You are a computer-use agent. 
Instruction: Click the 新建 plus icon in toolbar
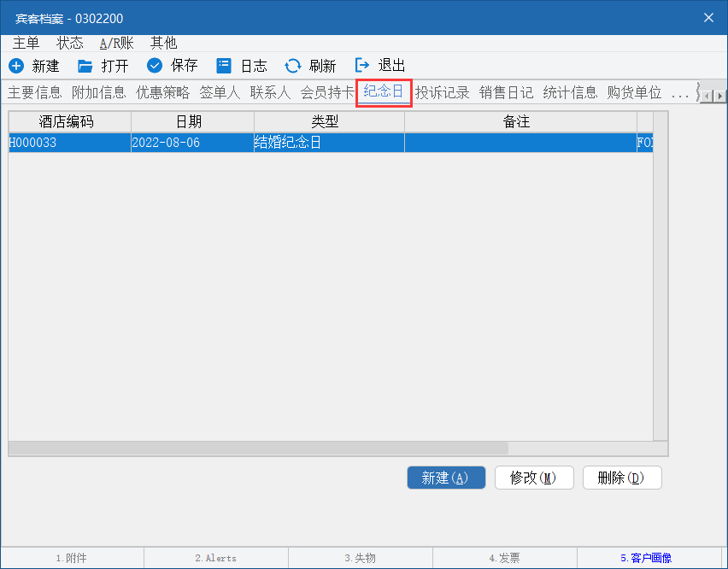(x=16, y=66)
